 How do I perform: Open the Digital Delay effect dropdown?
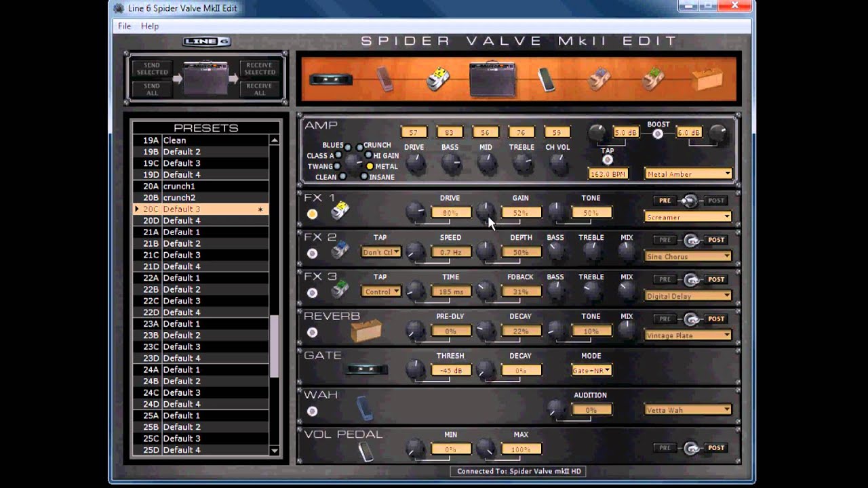[x=688, y=296]
